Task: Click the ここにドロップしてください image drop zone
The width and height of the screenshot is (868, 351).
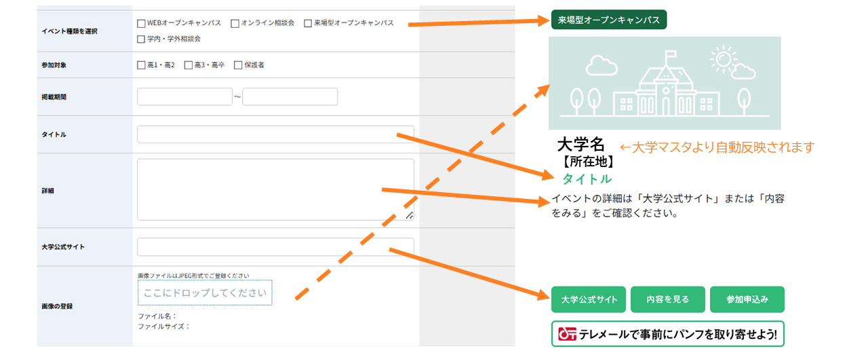Action: click(205, 293)
